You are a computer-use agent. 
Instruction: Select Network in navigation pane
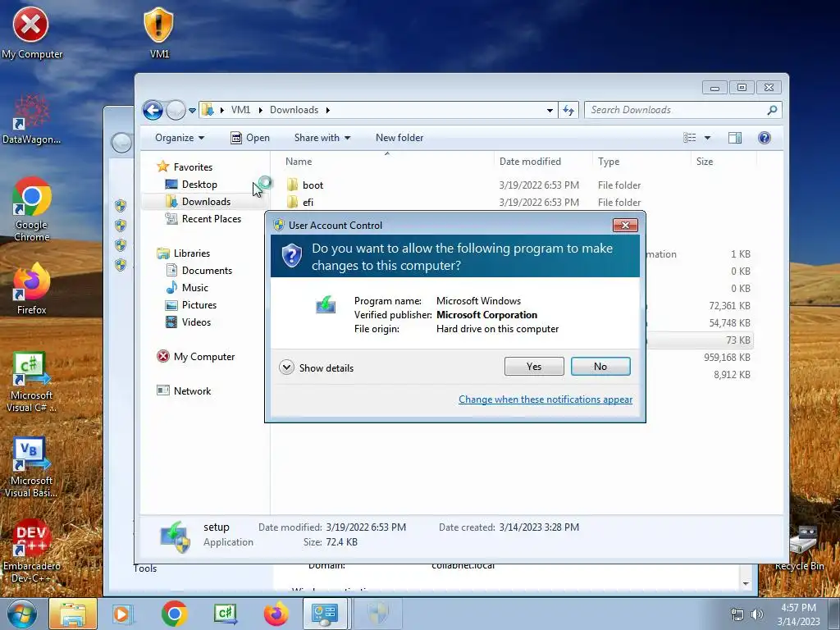tap(184, 391)
